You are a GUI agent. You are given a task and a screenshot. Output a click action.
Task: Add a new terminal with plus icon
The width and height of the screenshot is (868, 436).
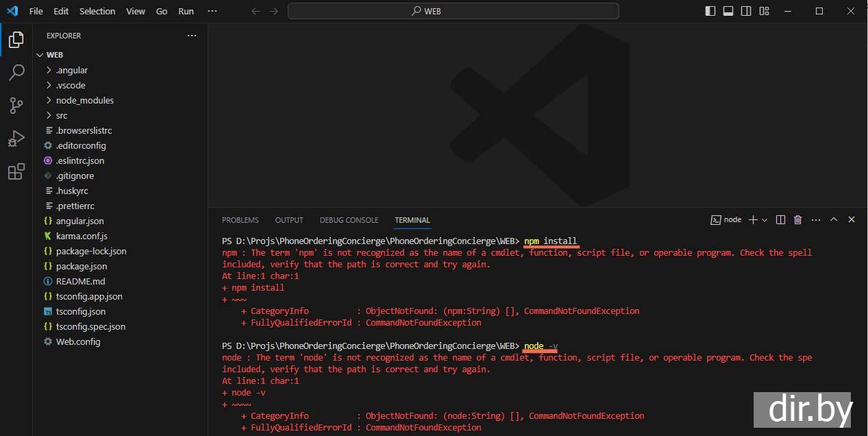(753, 220)
